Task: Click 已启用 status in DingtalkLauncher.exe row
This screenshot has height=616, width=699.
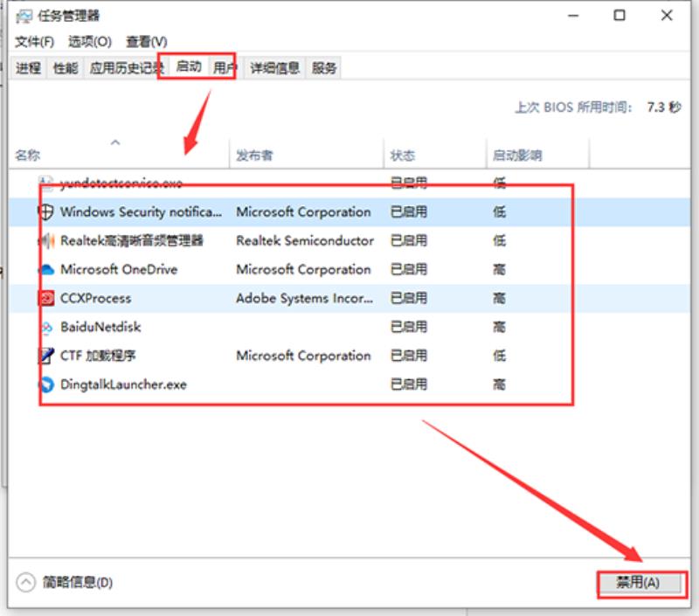Action: point(409,384)
